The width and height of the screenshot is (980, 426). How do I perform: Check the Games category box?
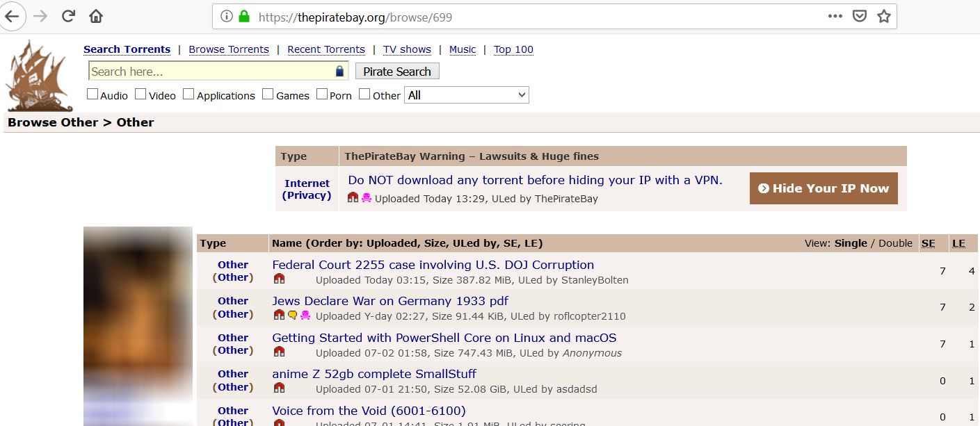(268, 94)
